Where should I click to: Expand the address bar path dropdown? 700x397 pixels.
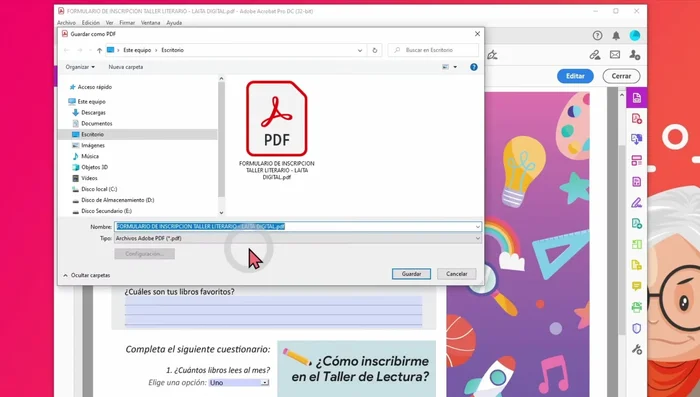[x=360, y=50]
